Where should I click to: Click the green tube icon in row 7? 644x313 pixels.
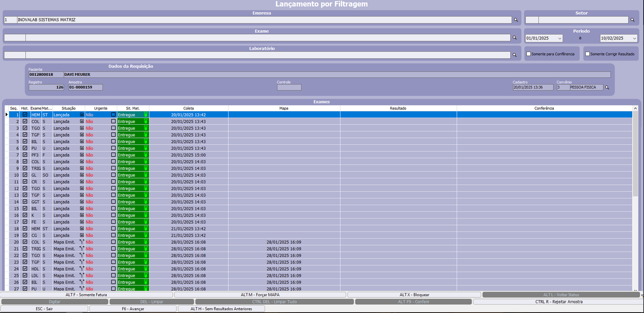click(x=146, y=155)
